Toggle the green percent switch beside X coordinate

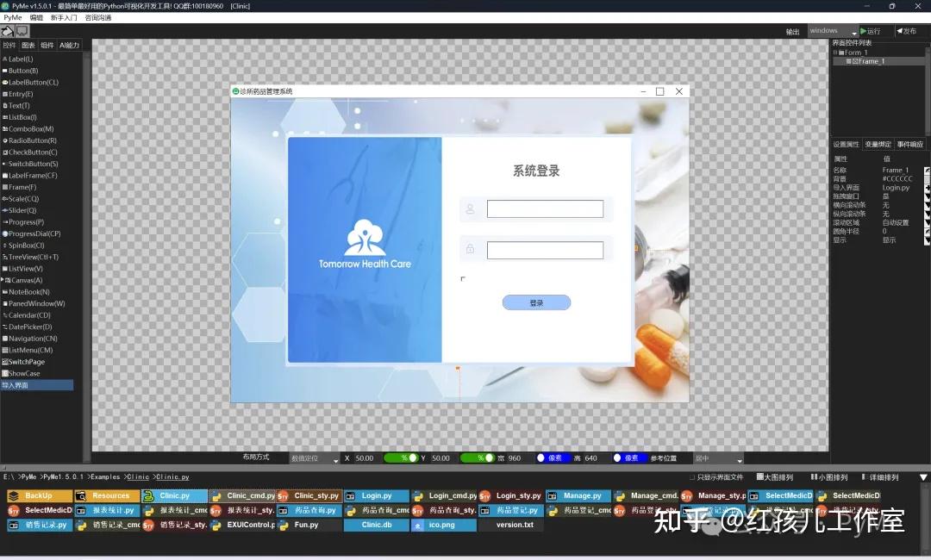coord(402,457)
